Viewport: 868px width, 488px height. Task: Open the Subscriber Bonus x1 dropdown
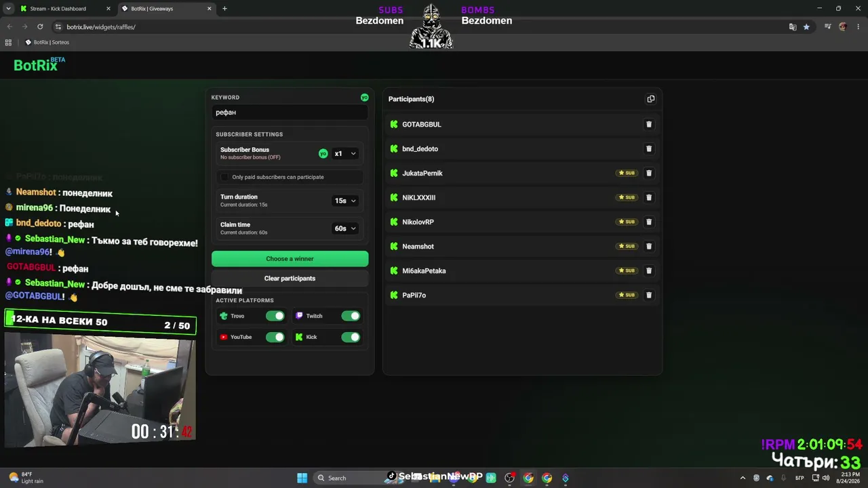(x=345, y=154)
